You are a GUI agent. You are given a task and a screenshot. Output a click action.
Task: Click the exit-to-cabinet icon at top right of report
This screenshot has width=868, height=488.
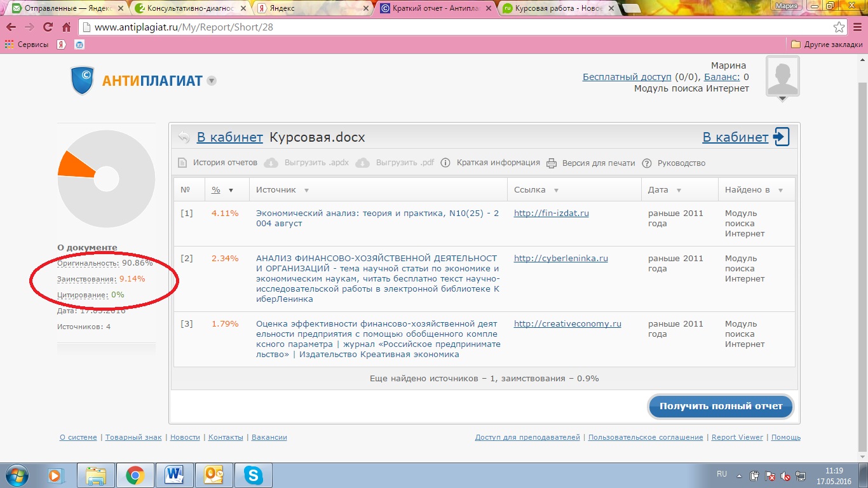pos(782,137)
